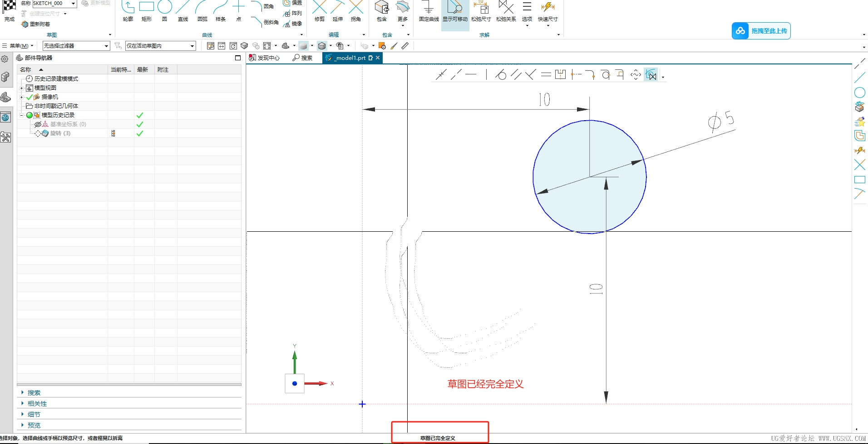Select the 修剪 trim tool
The width and height of the screenshot is (868, 444).
320,11
